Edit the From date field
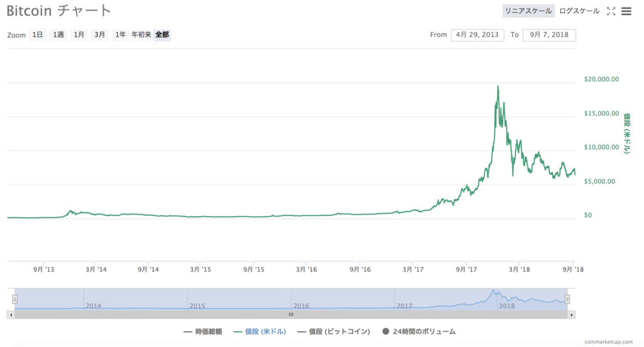Viewport: 644px width, 347px height. pyautogui.click(x=477, y=35)
